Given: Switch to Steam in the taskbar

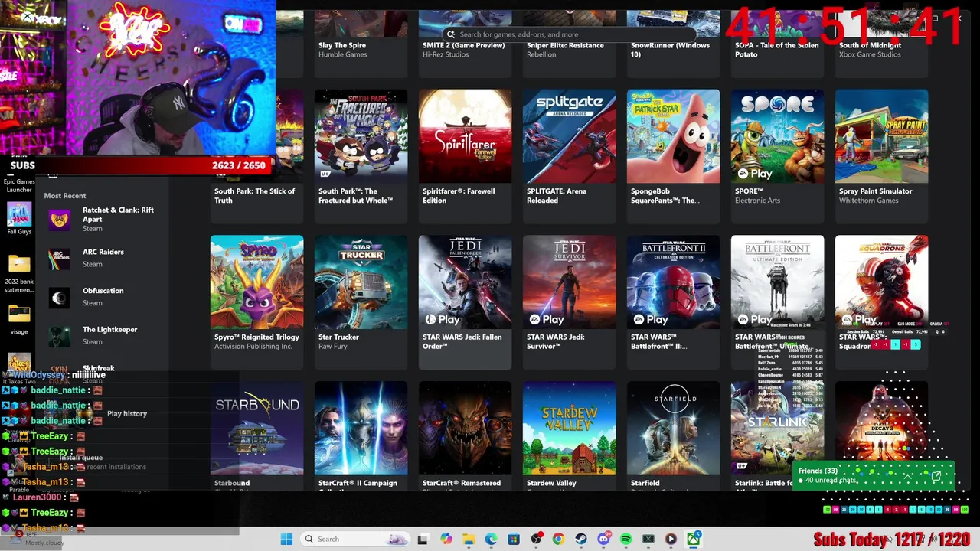Looking at the screenshot, I should pyautogui.click(x=581, y=539).
